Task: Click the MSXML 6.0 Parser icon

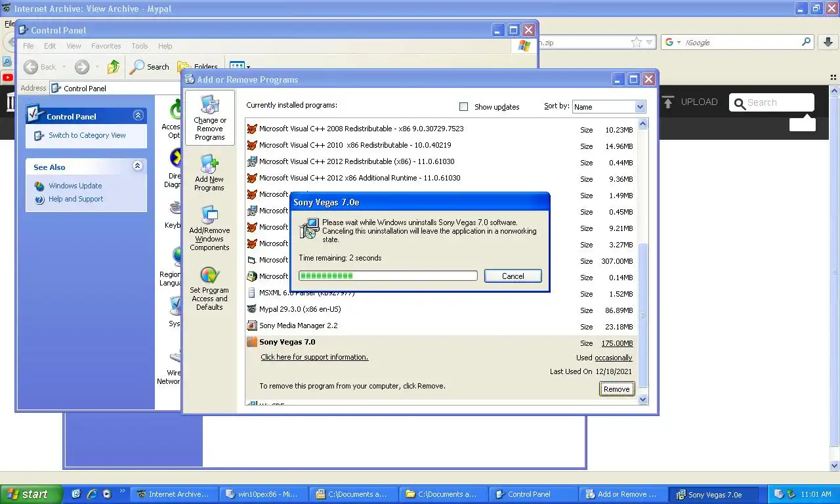Action: click(251, 293)
